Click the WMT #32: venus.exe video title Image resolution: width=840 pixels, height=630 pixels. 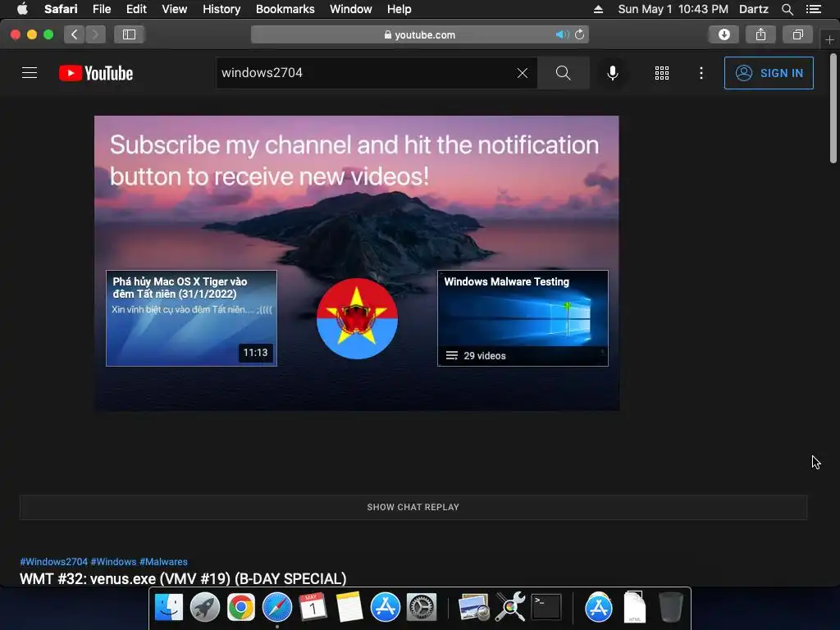[x=183, y=578]
